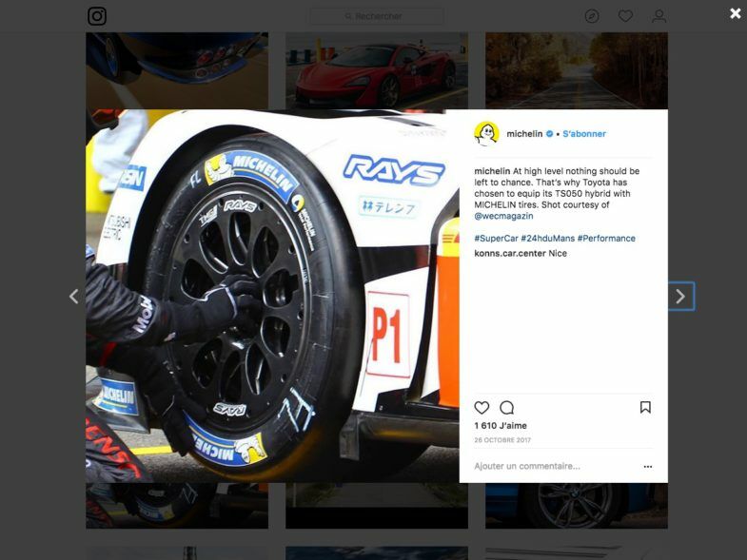Open the activity heart icon in header
This screenshot has height=560, width=747.
tap(625, 16)
